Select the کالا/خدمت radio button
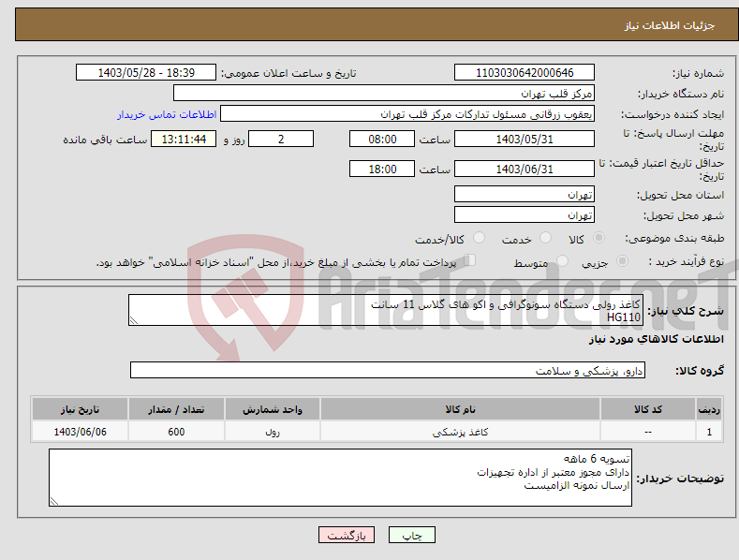The width and height of the screenshot is (739, 560). (479, 238)
